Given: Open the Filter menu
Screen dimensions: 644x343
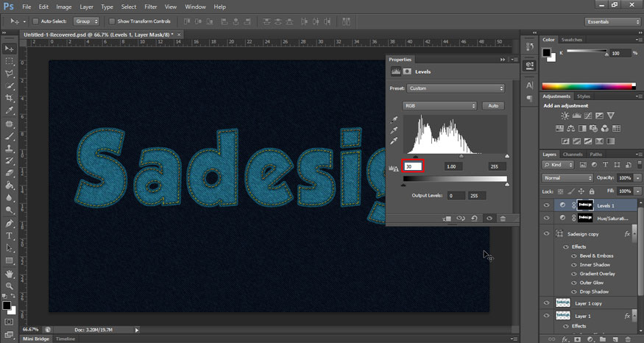Looking at the screenshot, I should 150,7.
